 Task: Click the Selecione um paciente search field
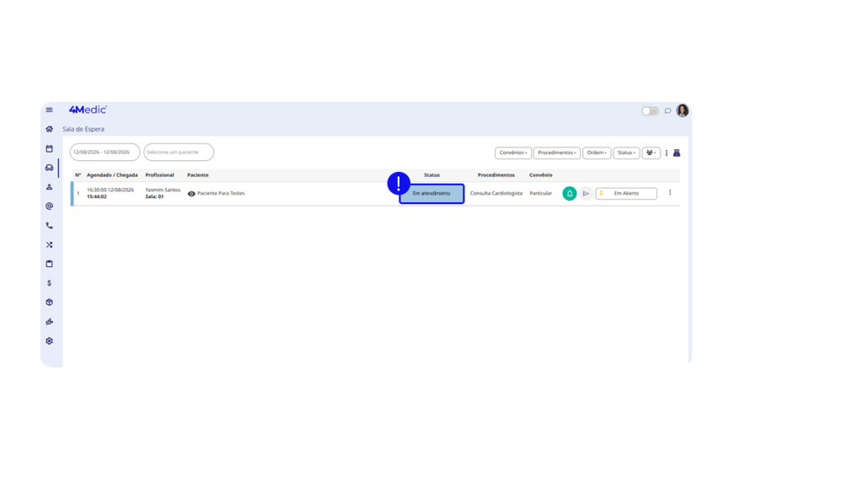coord(179,152)
